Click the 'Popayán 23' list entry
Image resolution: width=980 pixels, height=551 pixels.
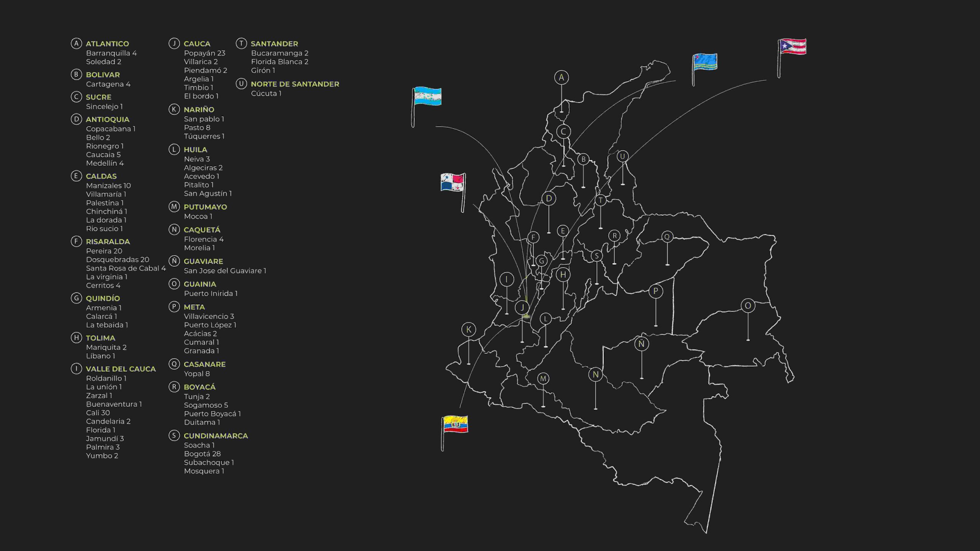pyautogui.click(x=204, y=53)
